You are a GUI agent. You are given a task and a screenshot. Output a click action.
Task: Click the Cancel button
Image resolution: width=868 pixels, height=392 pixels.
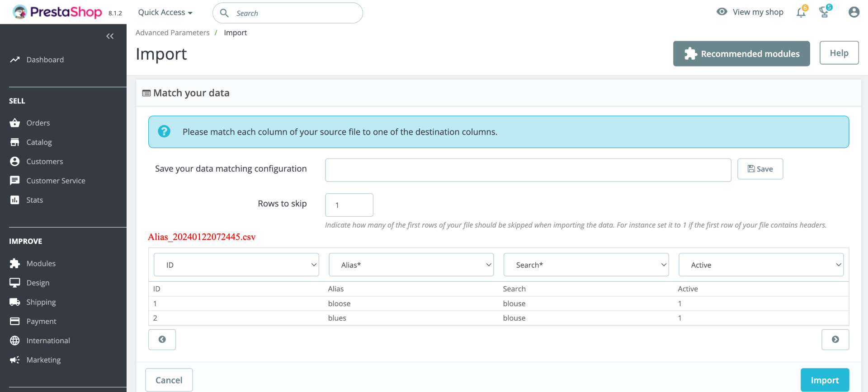click(169, 380)
